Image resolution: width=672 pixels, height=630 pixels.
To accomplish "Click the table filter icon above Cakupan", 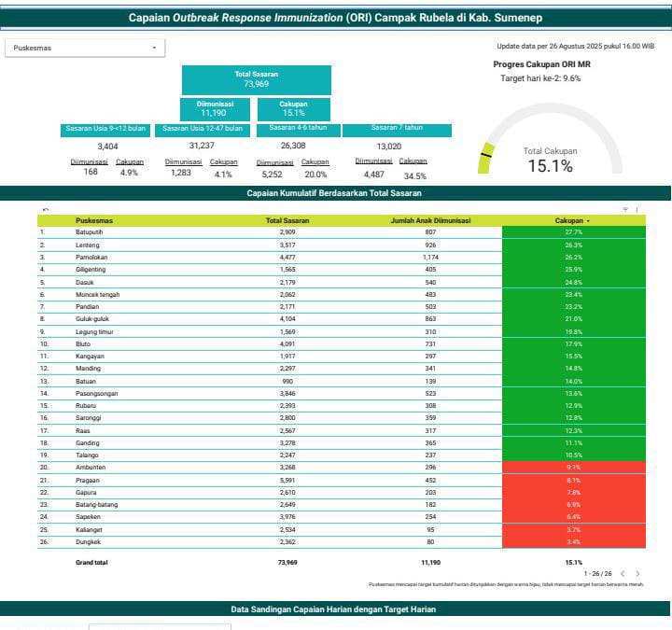I will [625, 209].
